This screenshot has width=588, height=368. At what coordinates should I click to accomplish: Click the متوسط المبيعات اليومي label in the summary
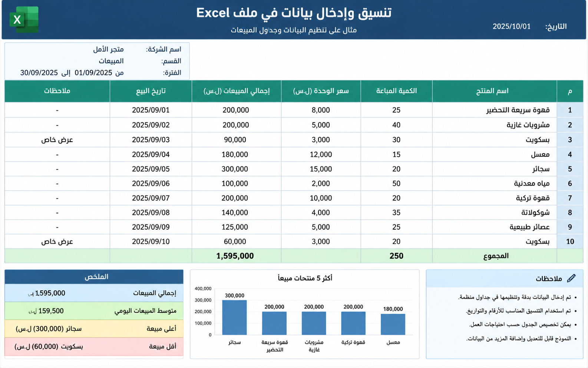pos(145,311)
